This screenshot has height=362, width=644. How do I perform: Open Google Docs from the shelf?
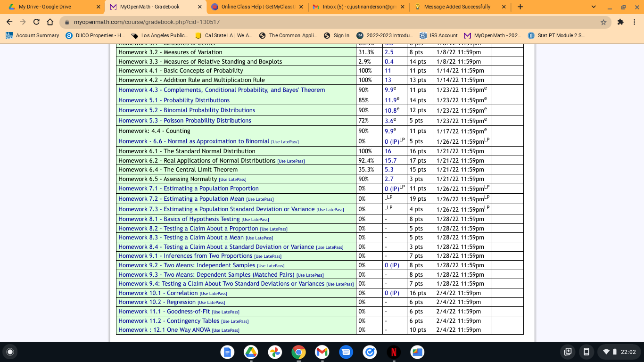[x=227, y=352]
